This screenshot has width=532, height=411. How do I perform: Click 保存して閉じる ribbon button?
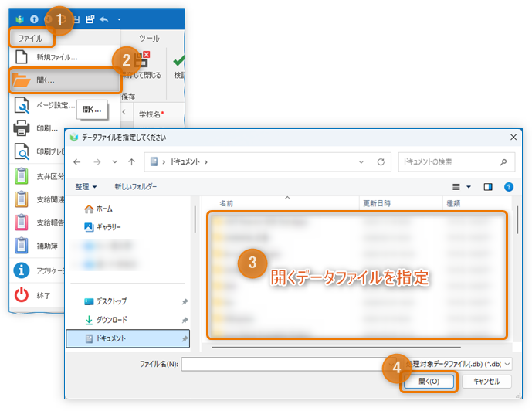142,66
